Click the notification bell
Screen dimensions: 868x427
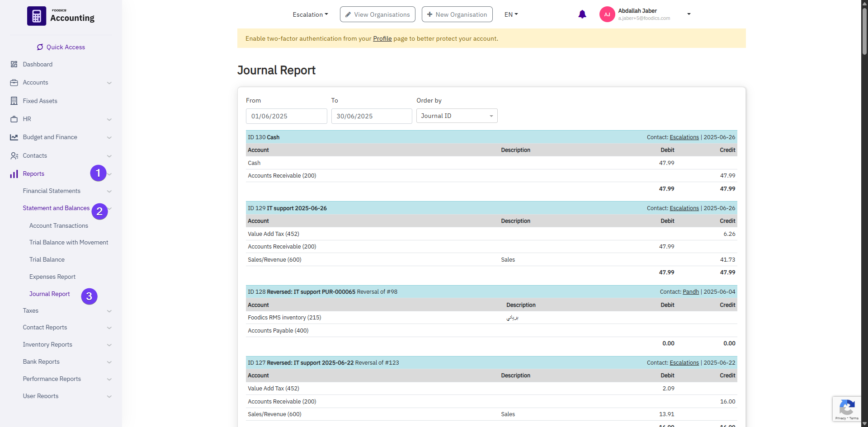click(x=582, y=14)
